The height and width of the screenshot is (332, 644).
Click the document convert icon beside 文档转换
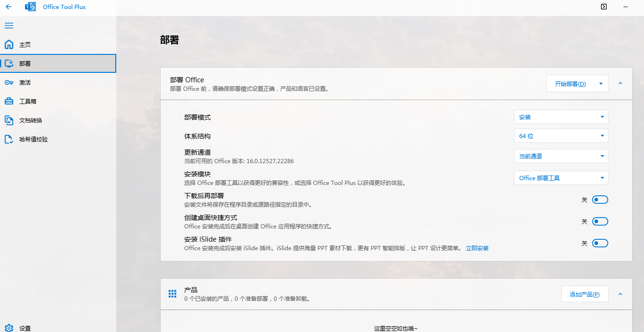(x=9, y=120)
